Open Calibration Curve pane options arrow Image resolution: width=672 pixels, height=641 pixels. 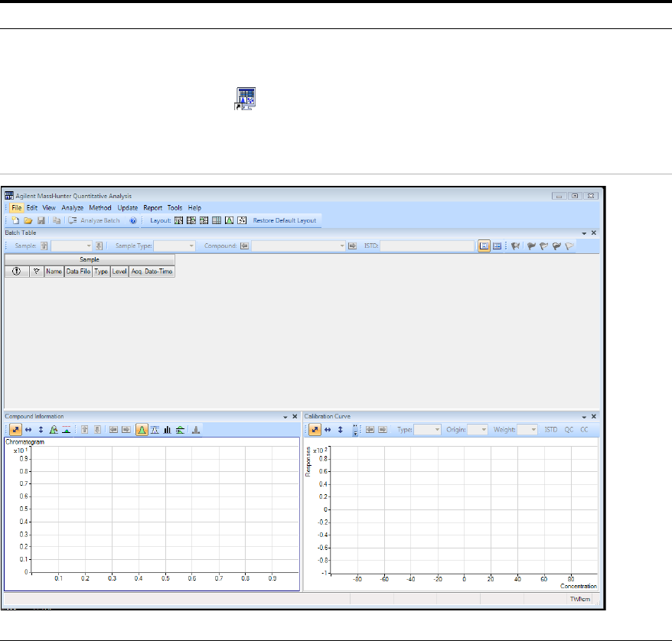click(x=584, y=417)
